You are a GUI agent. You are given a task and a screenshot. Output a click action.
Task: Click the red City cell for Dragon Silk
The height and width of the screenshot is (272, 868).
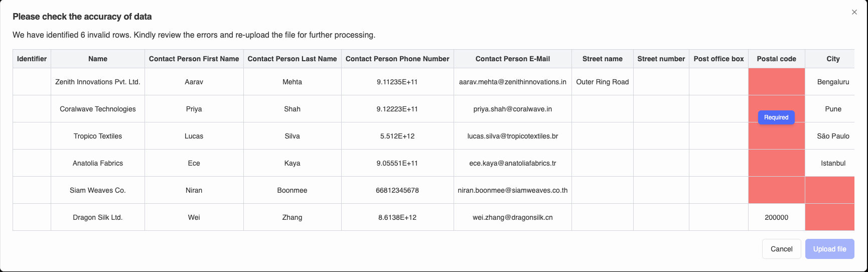pyautogui.click(x=829, y=217)
